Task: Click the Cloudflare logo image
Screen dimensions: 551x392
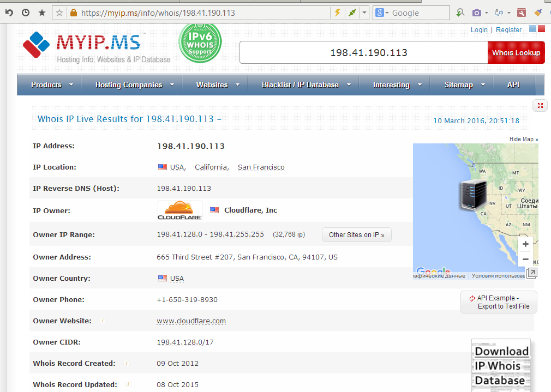Action: click(x=179, y=210)
